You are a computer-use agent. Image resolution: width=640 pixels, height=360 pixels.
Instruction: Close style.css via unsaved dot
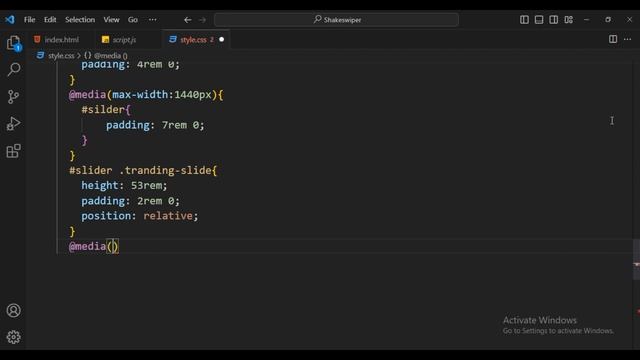coord(222,40)
